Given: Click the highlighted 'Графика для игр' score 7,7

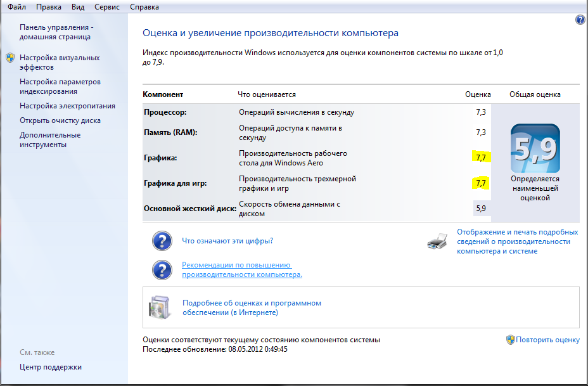Looking at the screenshot, I should [x=481, y=183].
